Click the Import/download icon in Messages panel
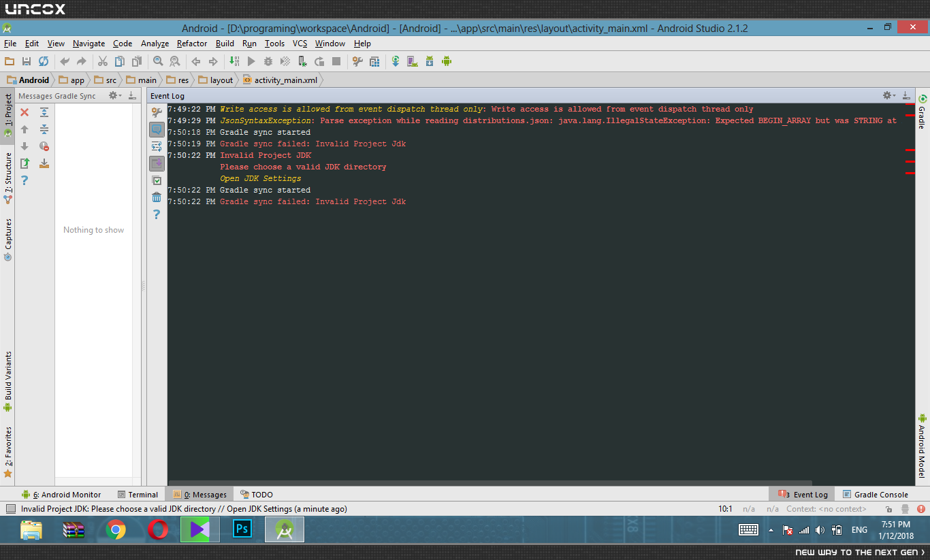 [x=44, y=163]
